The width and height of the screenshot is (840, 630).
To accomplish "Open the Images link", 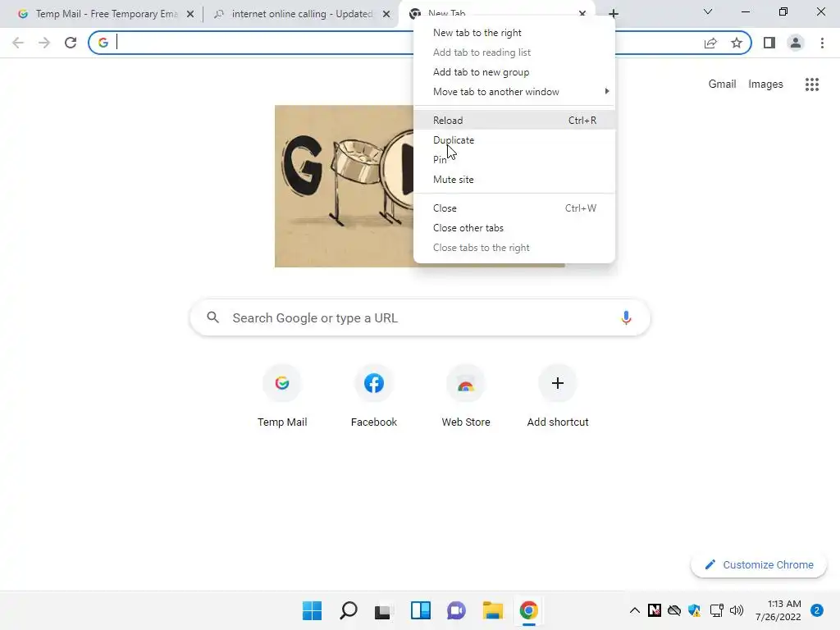I will coord(765,84).
